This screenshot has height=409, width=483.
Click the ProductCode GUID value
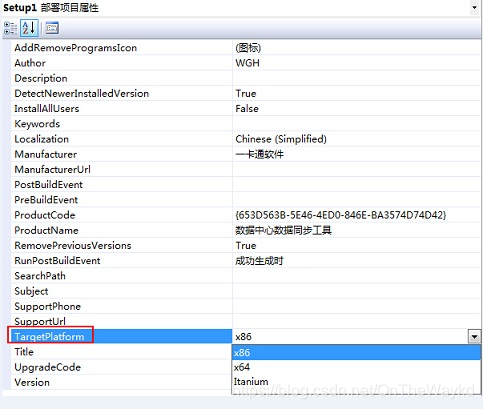(341, 215)
